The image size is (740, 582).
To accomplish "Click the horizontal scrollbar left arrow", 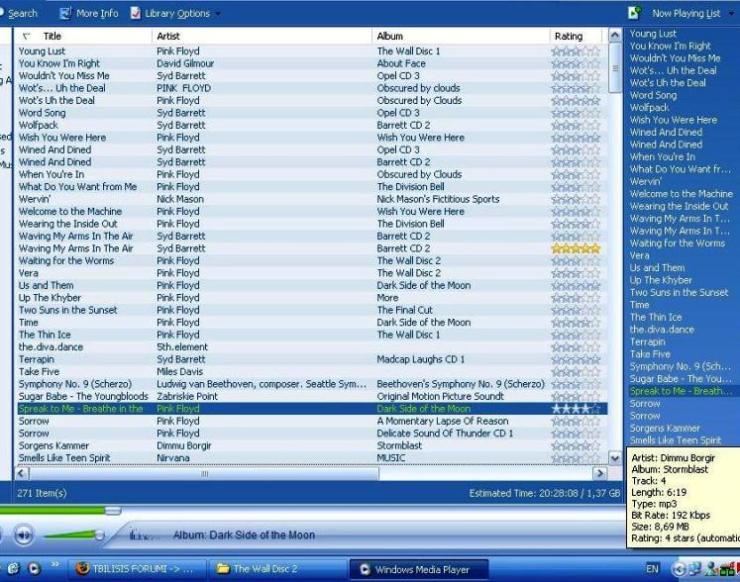I will pyautogui.click(x=21, y=473).
